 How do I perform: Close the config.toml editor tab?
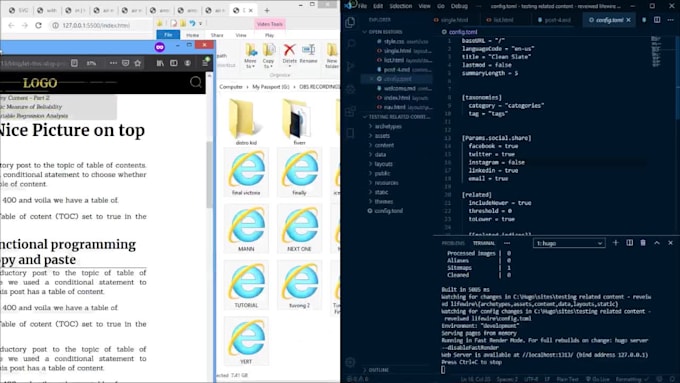(x=628, y=20)
